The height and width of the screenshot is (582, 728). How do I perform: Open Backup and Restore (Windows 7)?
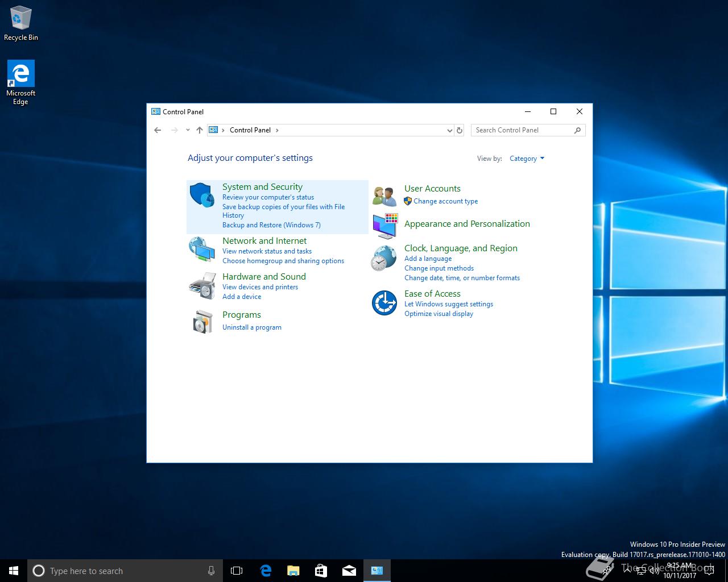click(x=271, y=225)
